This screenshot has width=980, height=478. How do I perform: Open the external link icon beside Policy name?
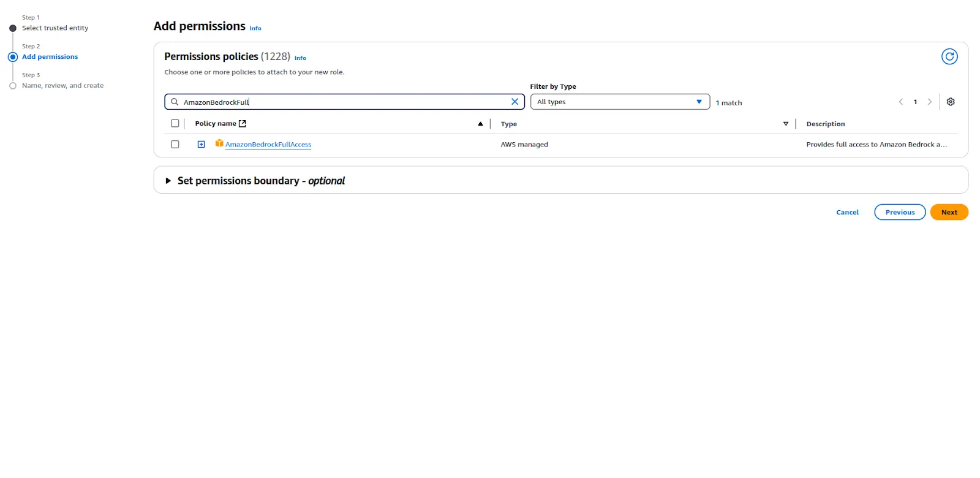[x=242, y=124]
